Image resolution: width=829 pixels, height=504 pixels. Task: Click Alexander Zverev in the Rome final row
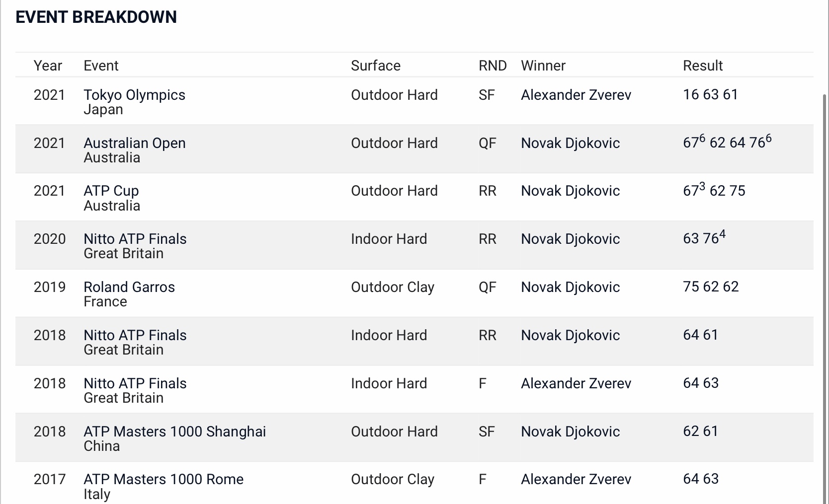(x=576, y=479)
